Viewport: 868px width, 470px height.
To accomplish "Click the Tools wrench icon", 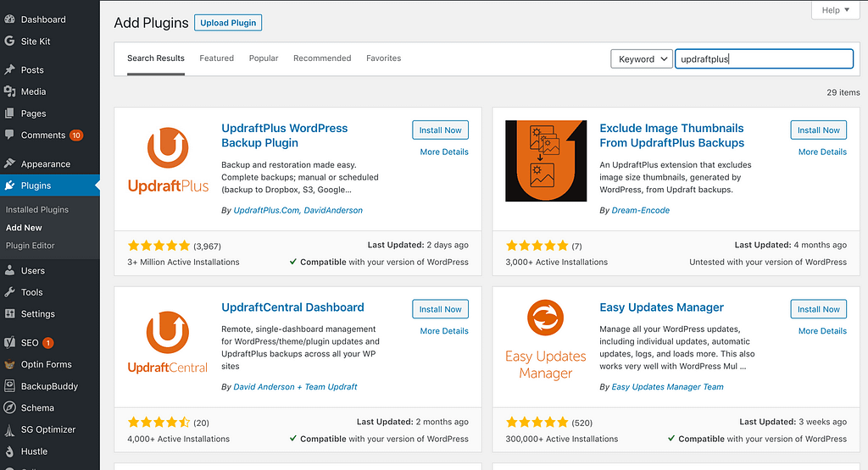I will [9, 292].
